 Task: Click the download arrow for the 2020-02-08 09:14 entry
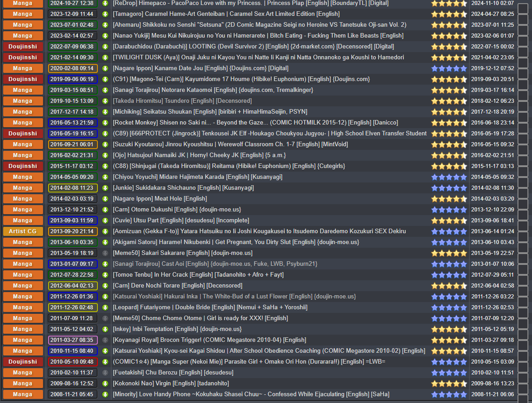(x=105, y=68)
